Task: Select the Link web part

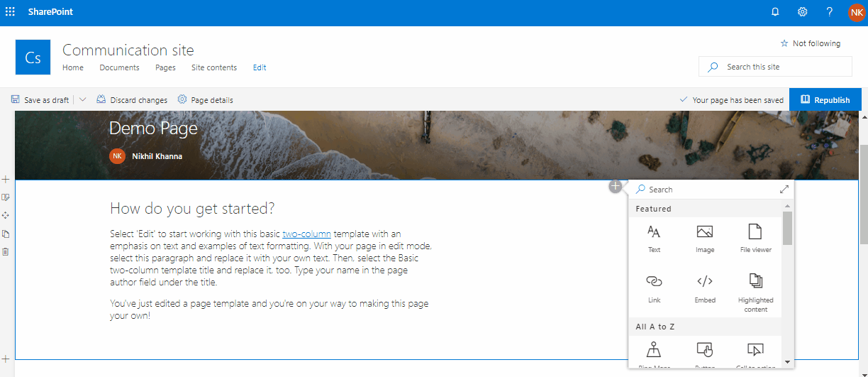Action: pos(655,288)
